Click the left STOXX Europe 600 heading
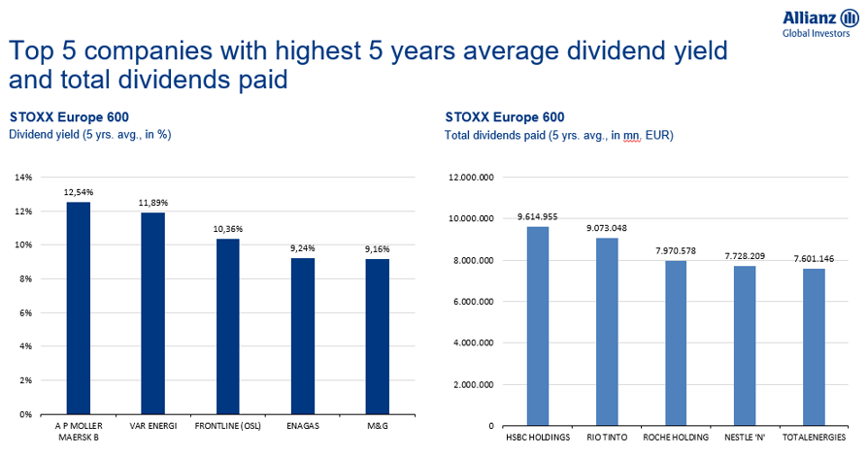 point(69,116)
